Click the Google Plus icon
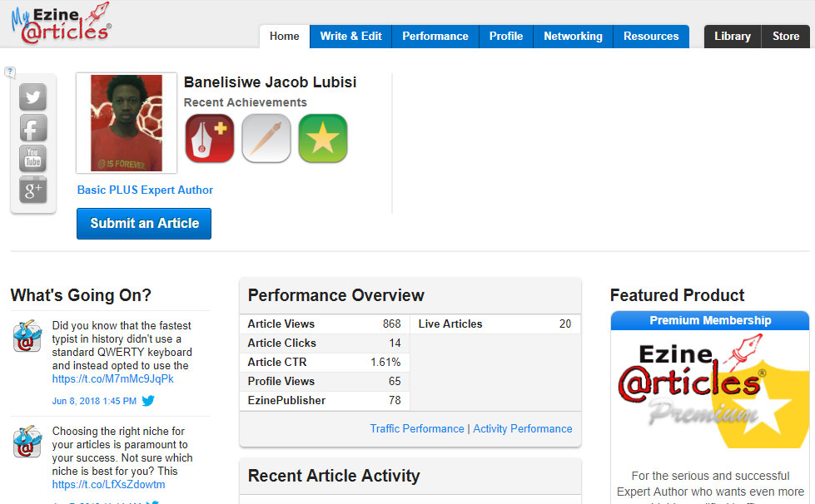The width and height of the screenshot is (815, 504). pyautogui.click(x=33, y=190)
